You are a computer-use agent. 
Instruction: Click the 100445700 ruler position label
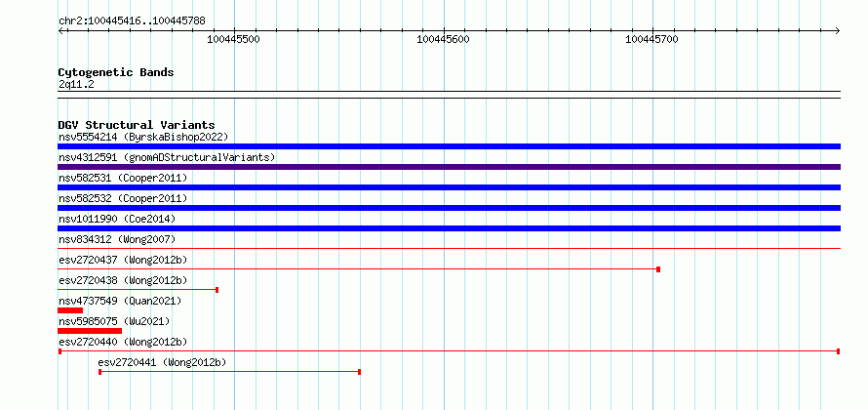[651, 39]
